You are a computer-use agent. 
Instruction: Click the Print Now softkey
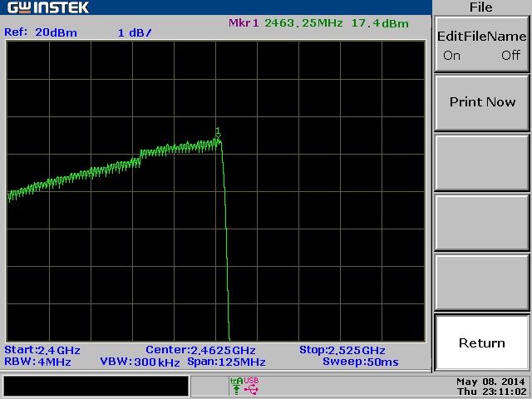(482, 103)
